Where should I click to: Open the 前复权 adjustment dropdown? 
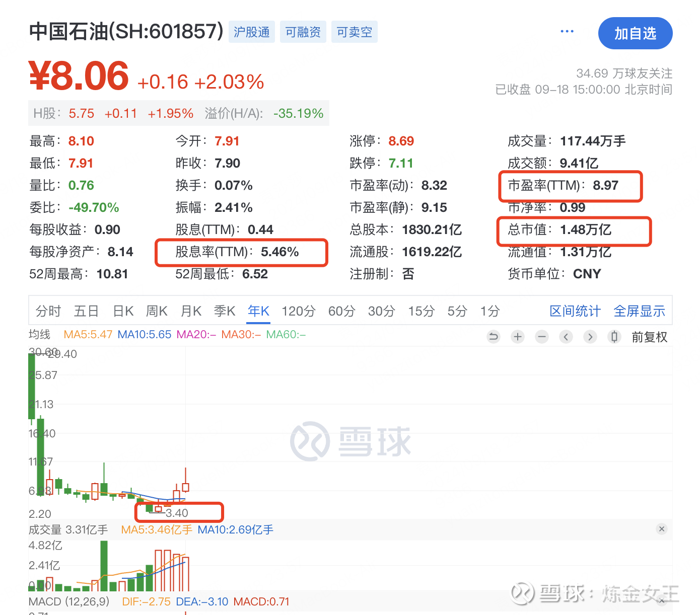[x=650, y=337]
